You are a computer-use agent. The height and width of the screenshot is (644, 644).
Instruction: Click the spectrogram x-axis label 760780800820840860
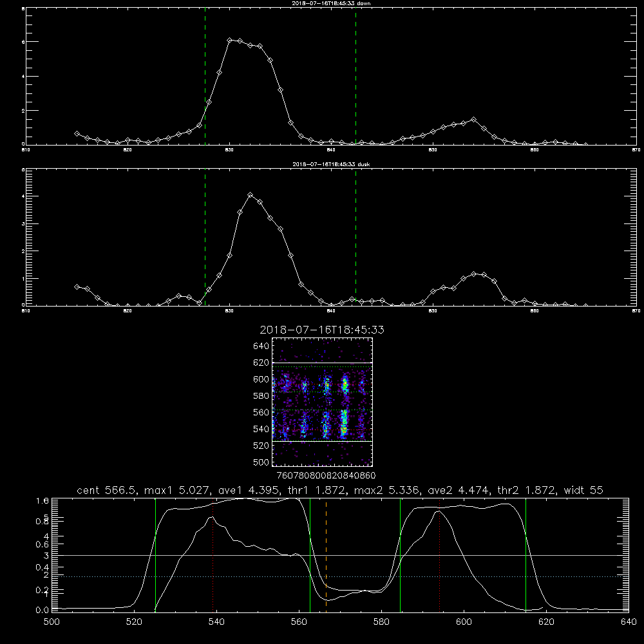click(x=326, y=475)
